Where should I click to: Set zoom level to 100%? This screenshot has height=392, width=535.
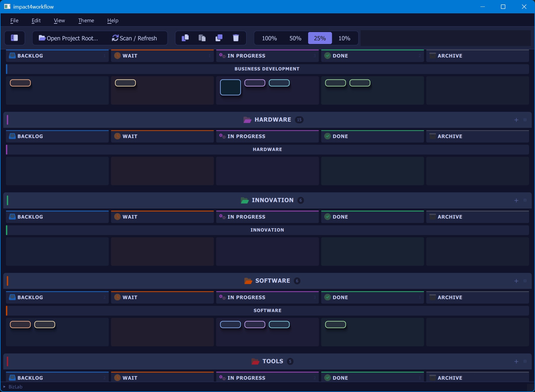[x=269, y=38]
